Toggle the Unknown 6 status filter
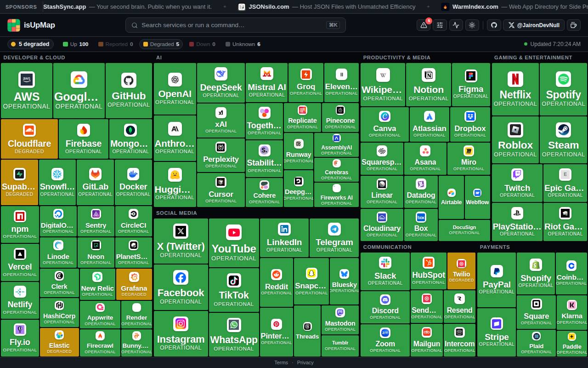Image resolution: width=588 pixels, height=368 pixels. pyautogui.click(x=243, y=44)
